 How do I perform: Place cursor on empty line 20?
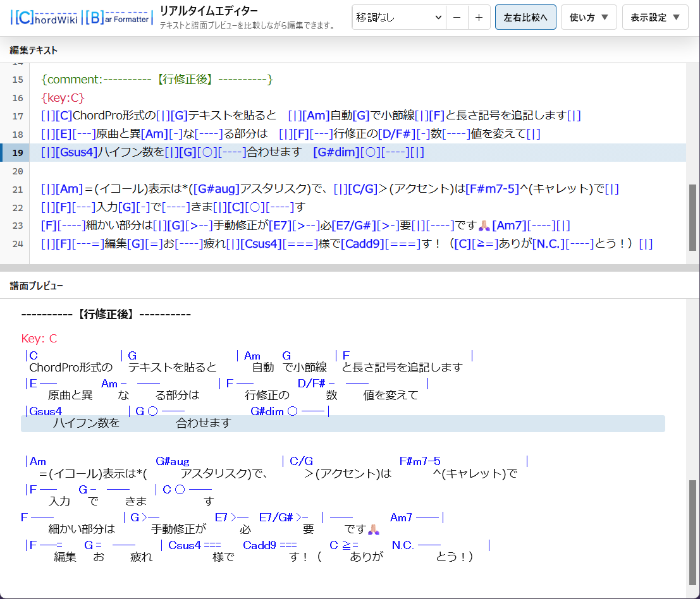click(x=357, y=171)
